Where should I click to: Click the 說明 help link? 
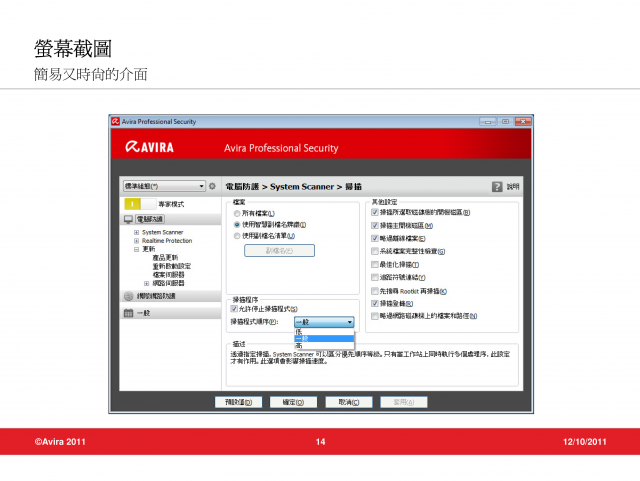[513, 187]
